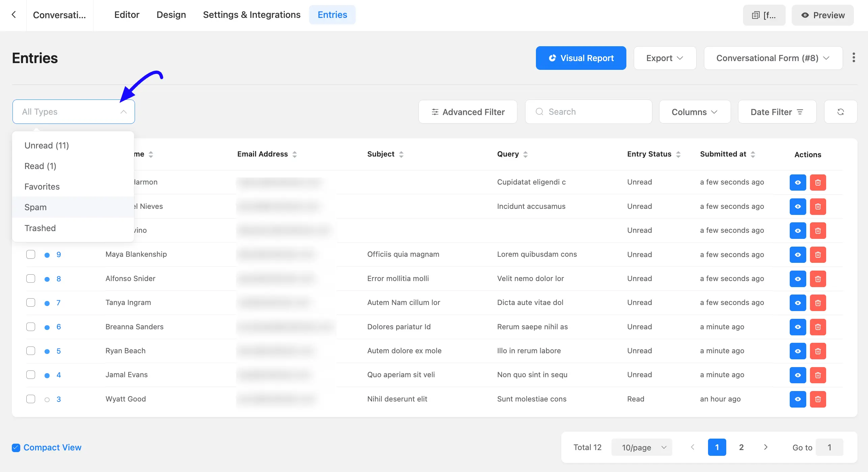Screen dimensions: 868x472
Task: Copy form shortcode button
Action: pyautogui.click(x=764, y=15)
